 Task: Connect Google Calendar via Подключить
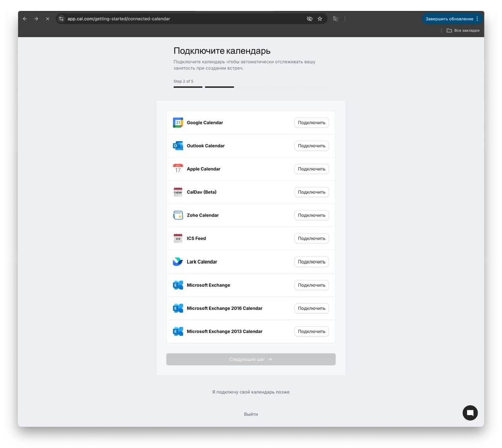[311, 123]
